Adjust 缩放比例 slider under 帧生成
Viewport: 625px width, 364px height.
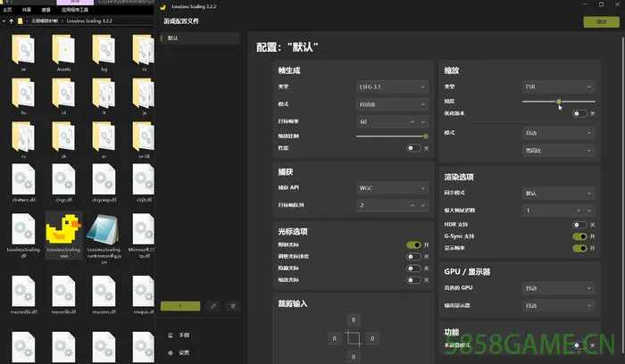point(392,136)
